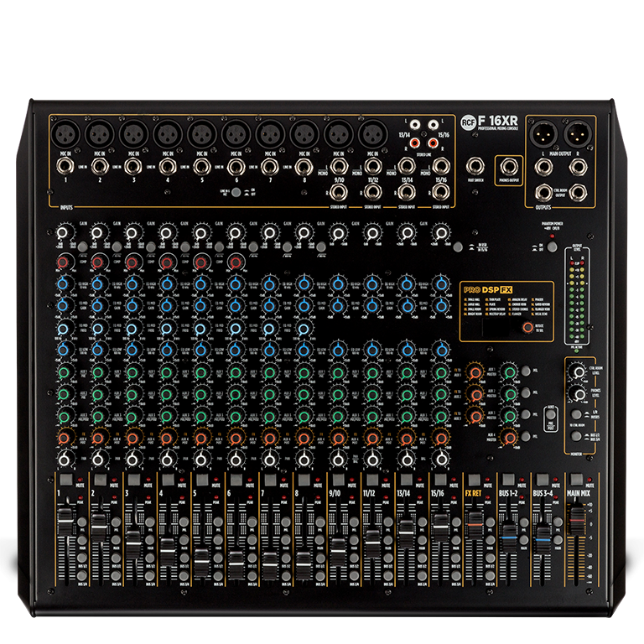Mute the MAIN MIX output
Viewport: 644px width, 644px height.
coord(577,480)
